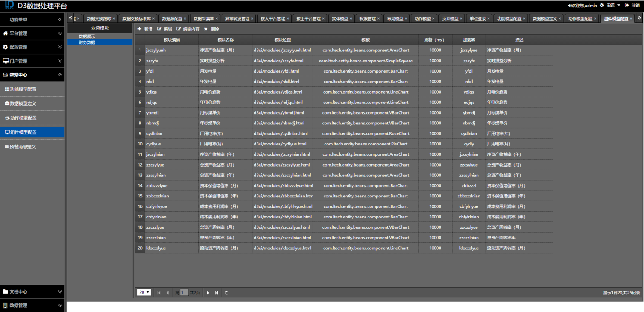This screenshot has width=644, height=312.
Task: Jump to the last page of records
Action: point(216,293)
